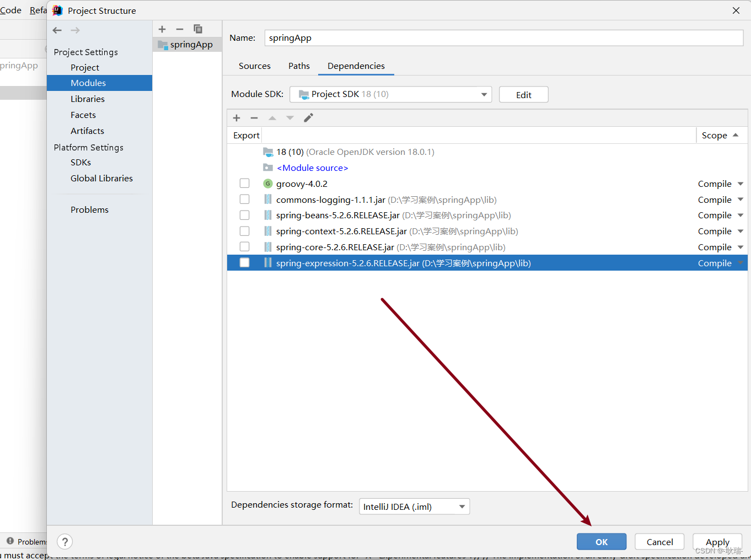Toggle Export checkbox for groovy-4.0.2
The image size is (751, 560).
click(x=245, y=184)
